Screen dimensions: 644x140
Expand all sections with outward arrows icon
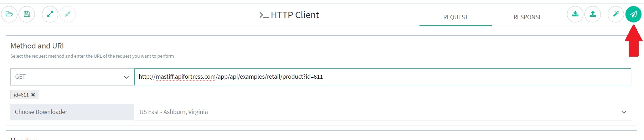50,14
